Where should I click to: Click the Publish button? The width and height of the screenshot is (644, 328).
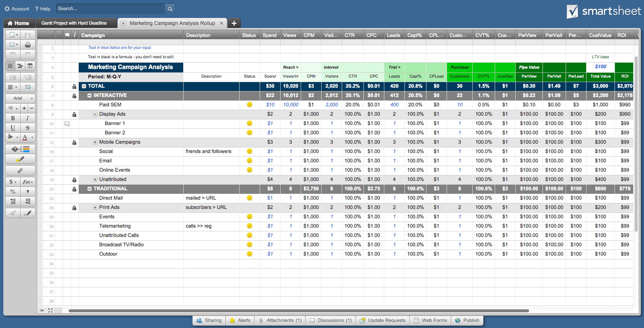click(467, 321)
